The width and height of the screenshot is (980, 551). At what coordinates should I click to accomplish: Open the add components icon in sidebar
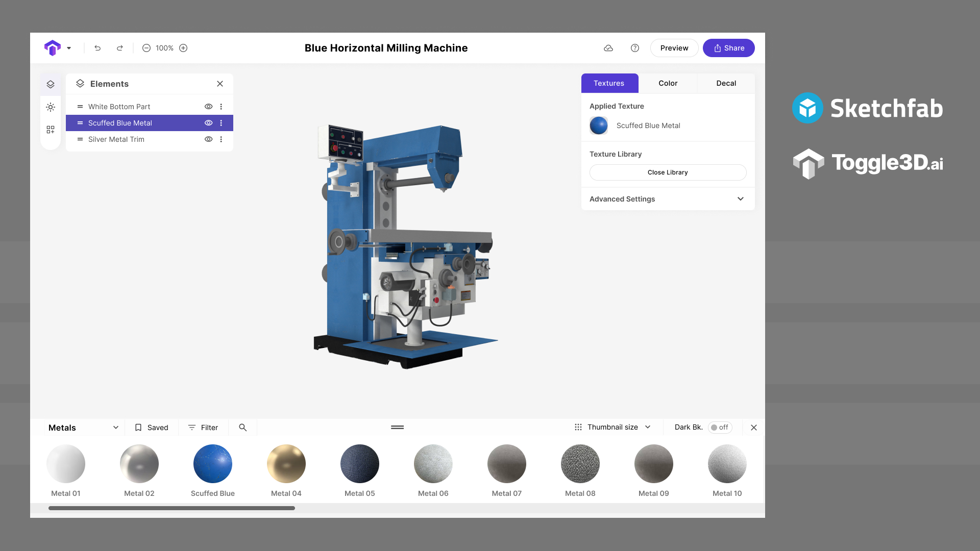(x=51, y=129)
